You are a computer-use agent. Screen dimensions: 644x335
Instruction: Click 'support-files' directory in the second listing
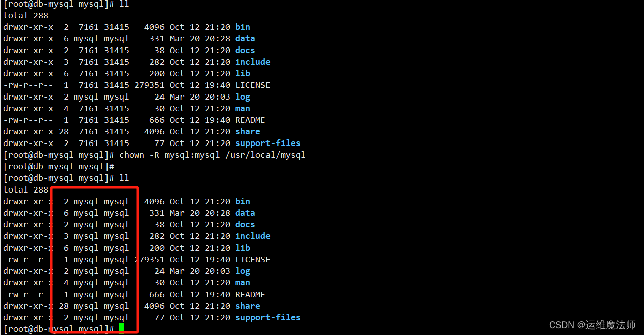(x=267, y=317)
